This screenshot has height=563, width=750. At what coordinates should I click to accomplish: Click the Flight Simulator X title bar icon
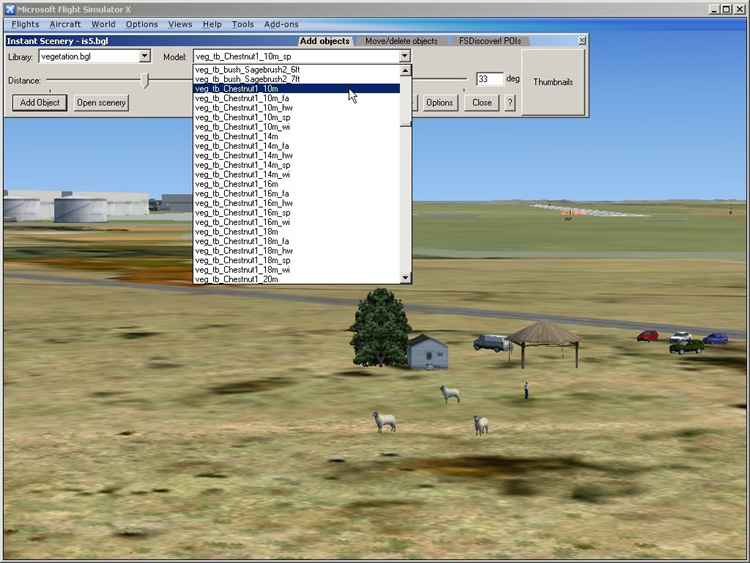pyautogui.click(x=11, y=9)
